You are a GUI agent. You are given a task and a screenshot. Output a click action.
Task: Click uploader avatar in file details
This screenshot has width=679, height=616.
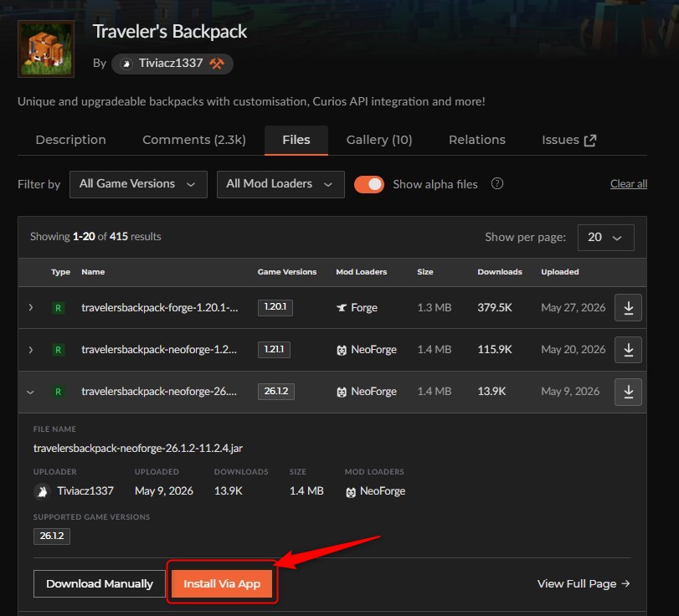point(42,491)
